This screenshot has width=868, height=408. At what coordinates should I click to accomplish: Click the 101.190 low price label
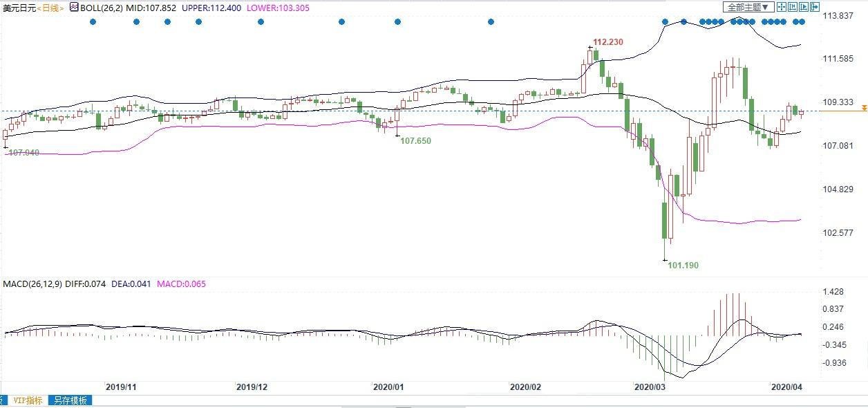click(x=683, y=266)
